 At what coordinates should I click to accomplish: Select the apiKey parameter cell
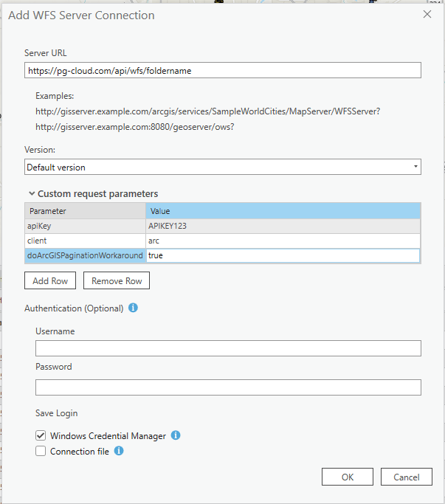coord(85,226)
